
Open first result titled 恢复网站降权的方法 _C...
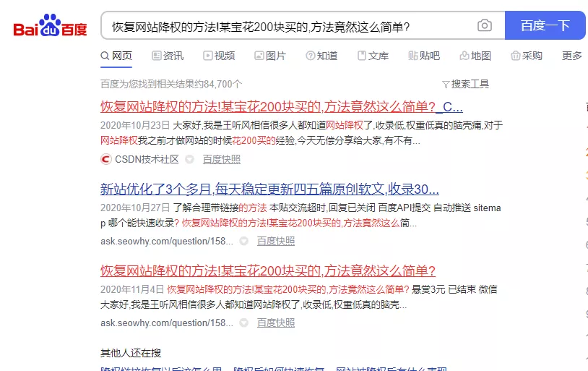coord(282,107)
